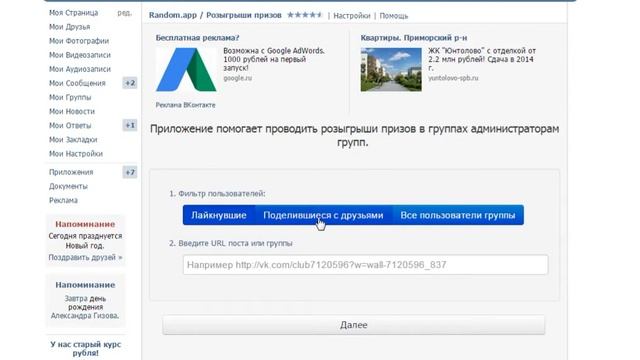Open Мои Сообщения
This screenshot has height=360, width=640.
pos(77,83)
